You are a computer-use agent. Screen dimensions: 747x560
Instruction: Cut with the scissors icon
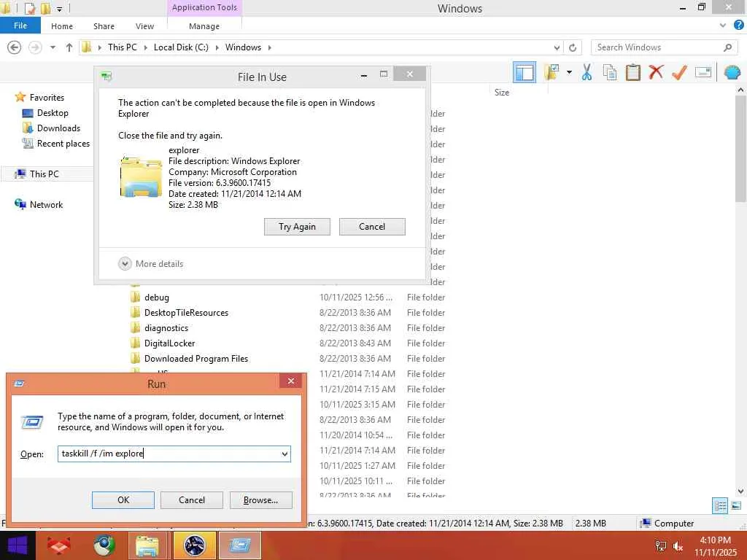click(587, 72)
